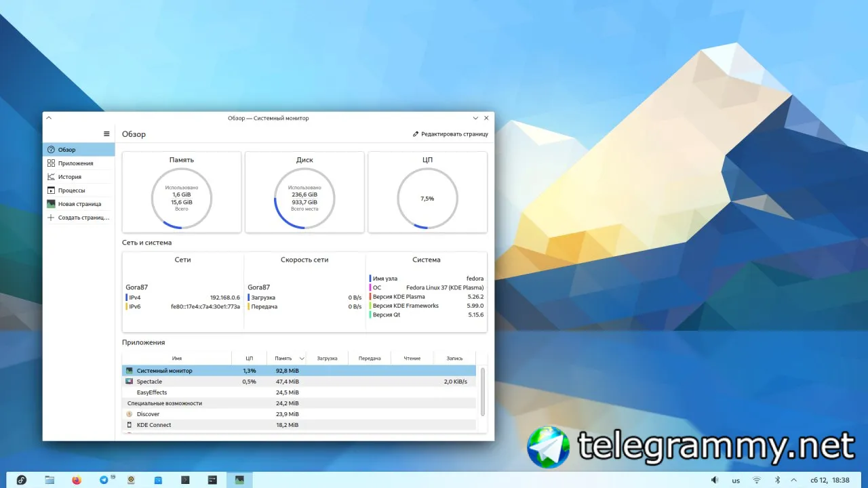The height and width of the screenshot is (488, 868).
Task: Open the Приложения page in the sidebar
Action: point(79,163)
